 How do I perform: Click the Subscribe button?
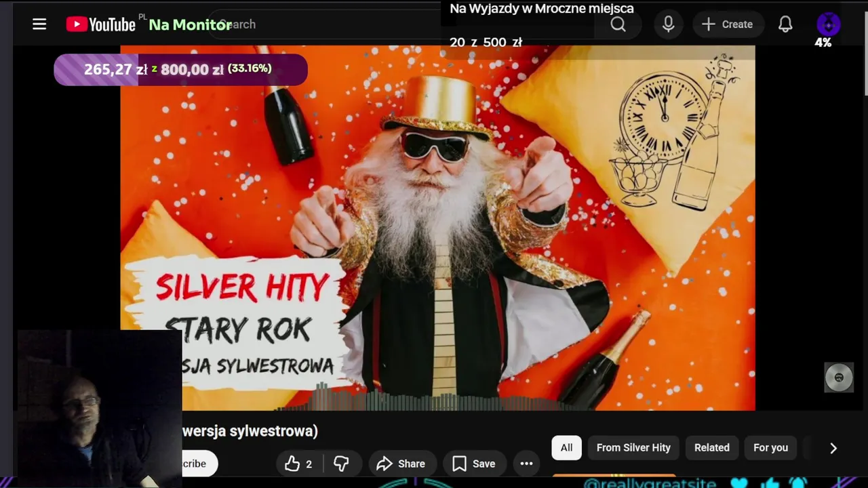199,464
